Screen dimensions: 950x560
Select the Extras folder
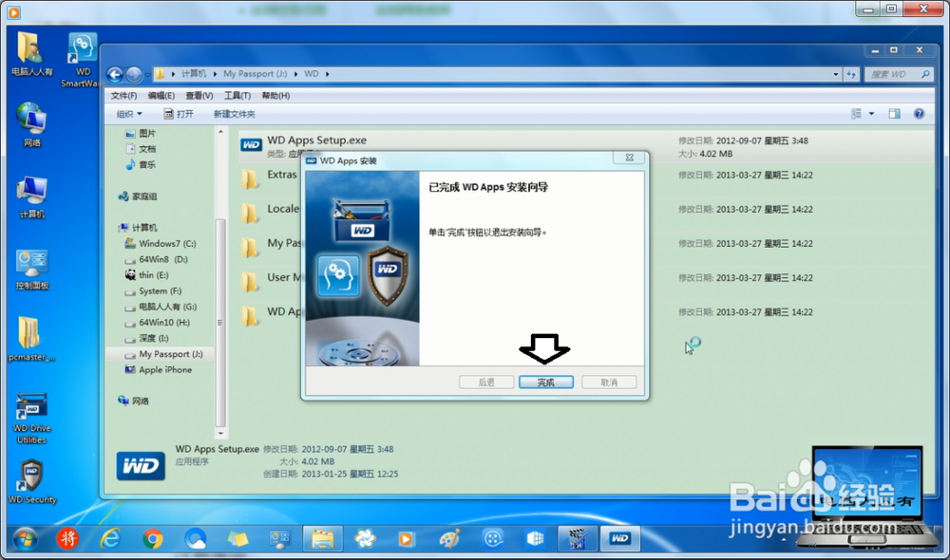tap(282, 175)
